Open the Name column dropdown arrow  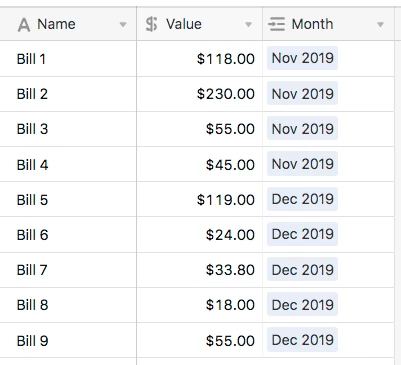click(x=123, y=24)
